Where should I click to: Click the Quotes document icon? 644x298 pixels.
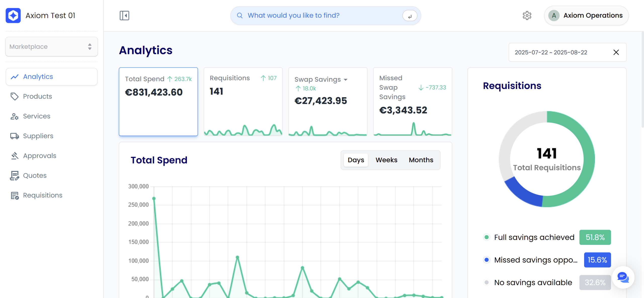(x=14, y=176)
